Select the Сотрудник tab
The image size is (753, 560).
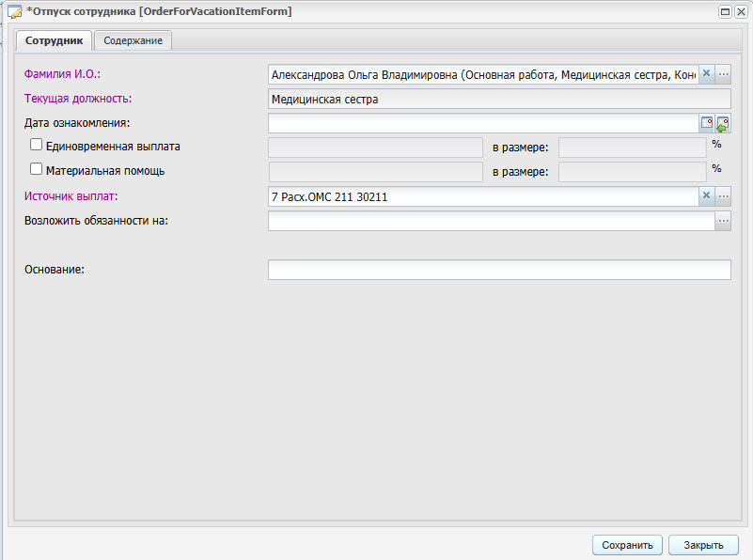54,40
